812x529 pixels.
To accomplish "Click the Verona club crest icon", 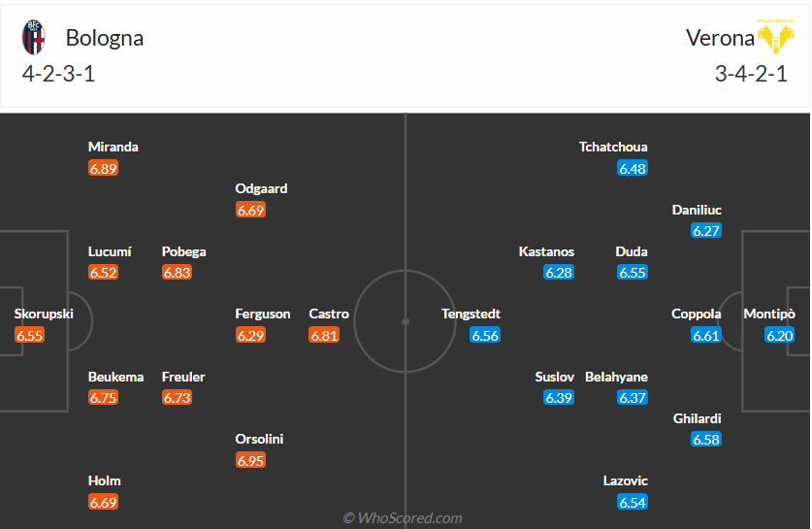I will 775,38.
